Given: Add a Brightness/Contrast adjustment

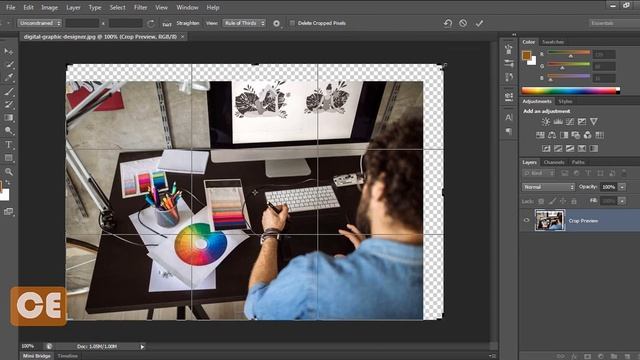Looking at the screenshot, I should [x=546, y=121].
